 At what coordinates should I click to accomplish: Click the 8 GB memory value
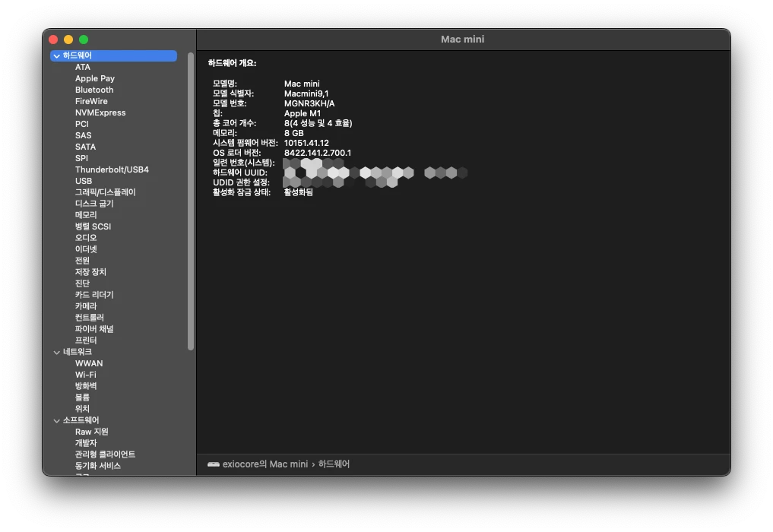pos(294,133)
